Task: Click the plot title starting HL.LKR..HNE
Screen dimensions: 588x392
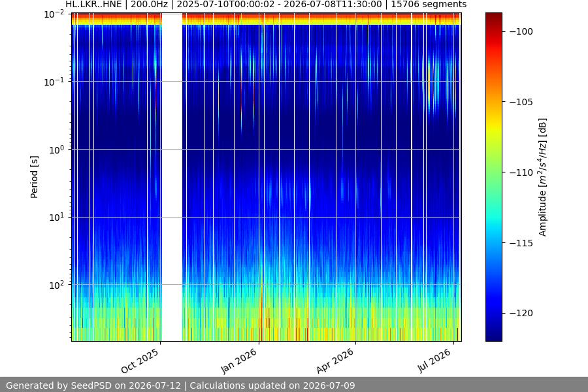Action: 266,5
